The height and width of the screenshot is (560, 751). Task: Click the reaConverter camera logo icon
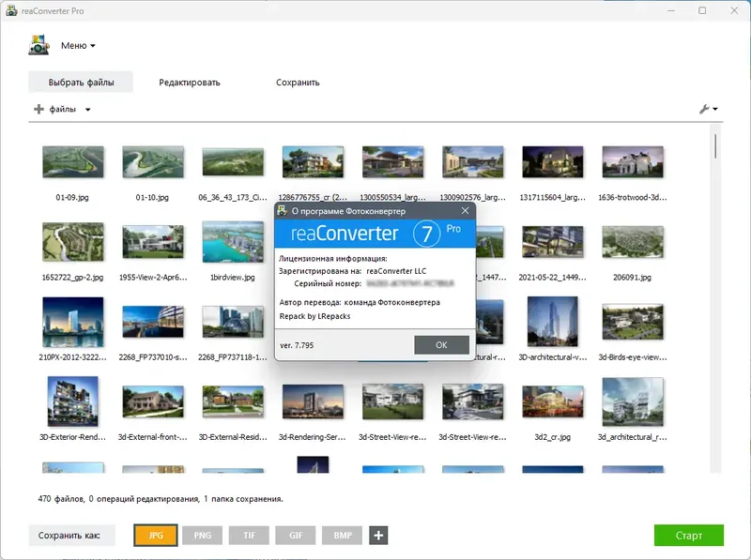coord(39,45)
